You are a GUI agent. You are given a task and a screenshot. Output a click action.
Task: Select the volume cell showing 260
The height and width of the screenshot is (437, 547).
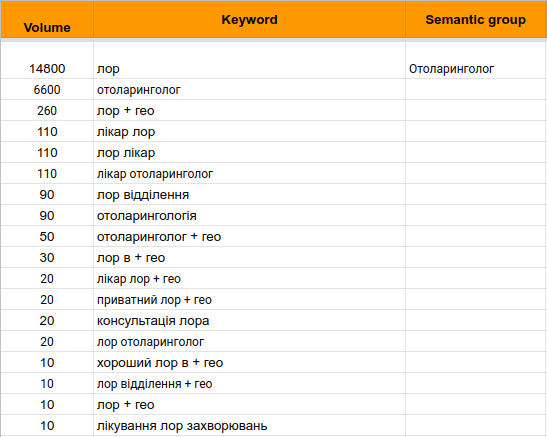47,111
